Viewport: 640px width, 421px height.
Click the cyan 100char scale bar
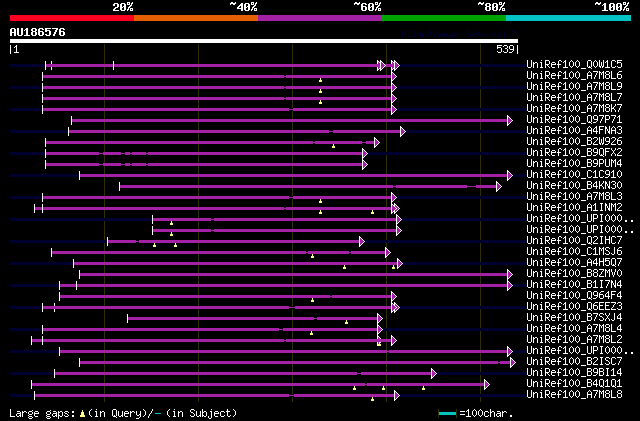click(x=447, y=414)
